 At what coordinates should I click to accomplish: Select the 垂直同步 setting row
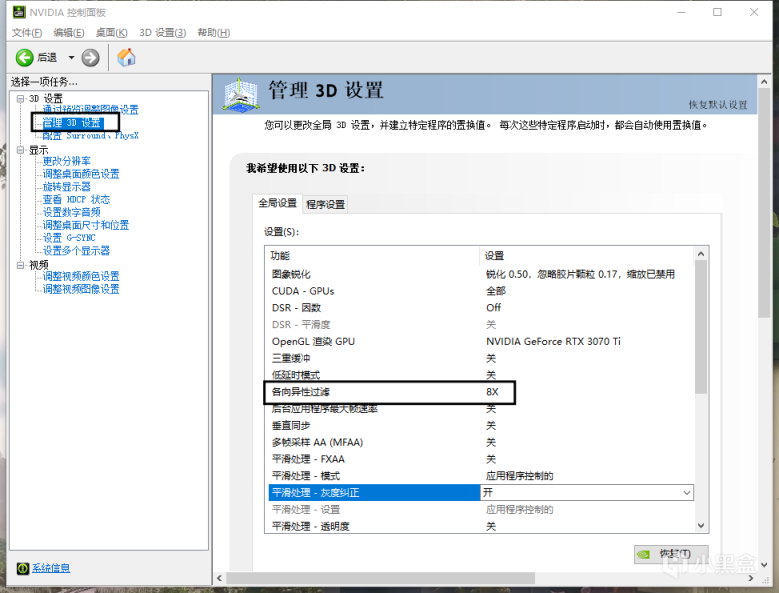pyautogui.click(x=479, y=426)
